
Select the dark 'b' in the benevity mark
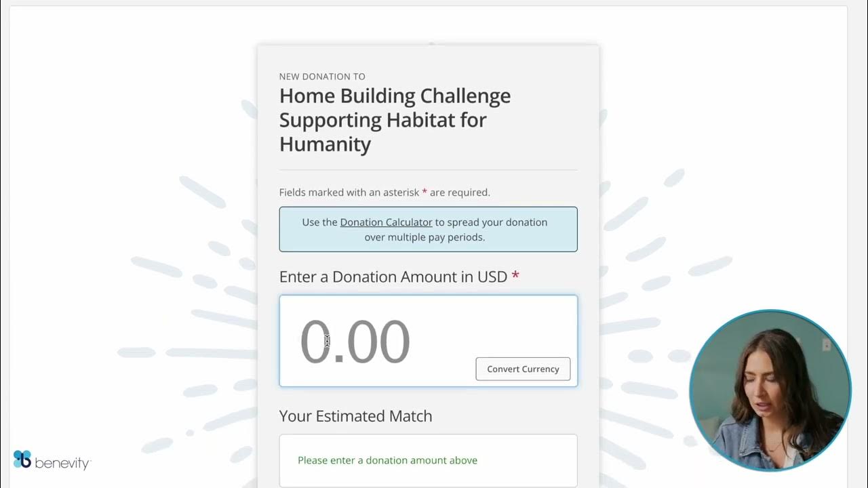coord(26,464)
